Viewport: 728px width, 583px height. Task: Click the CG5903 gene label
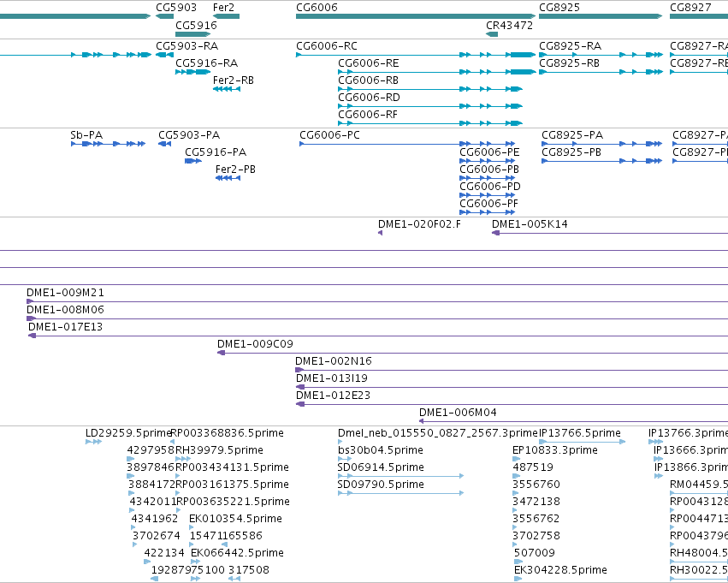pyautogui.click(x=176, y=8)
